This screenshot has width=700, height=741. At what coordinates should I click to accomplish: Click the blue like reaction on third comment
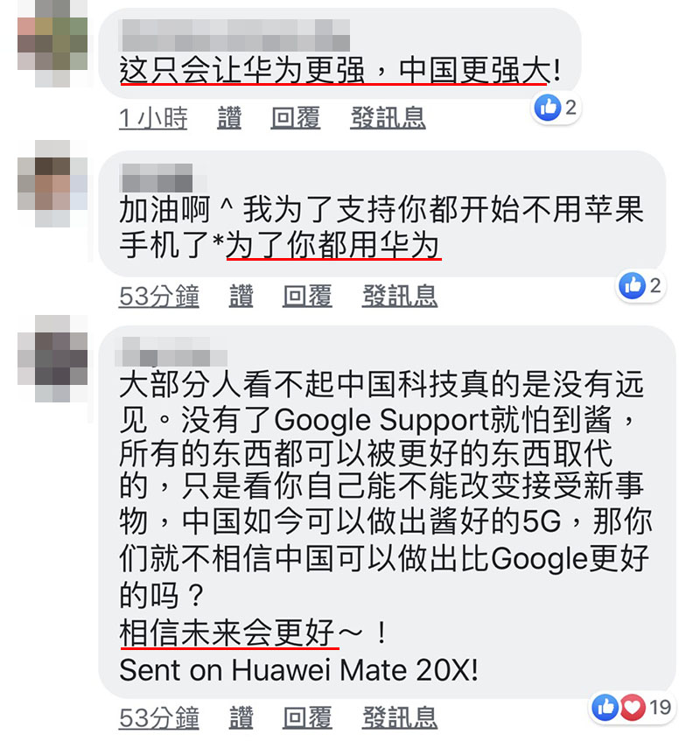point(605,708)
